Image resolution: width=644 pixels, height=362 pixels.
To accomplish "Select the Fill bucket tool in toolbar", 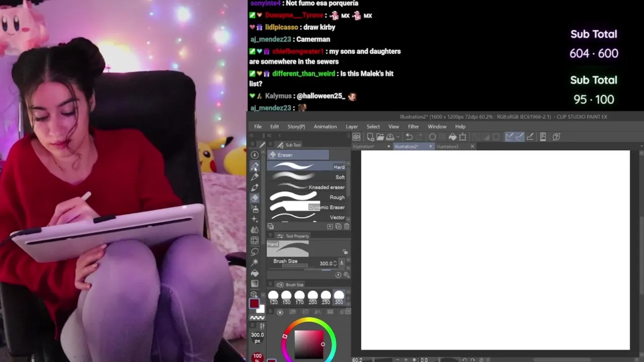I will click(255, 273).
